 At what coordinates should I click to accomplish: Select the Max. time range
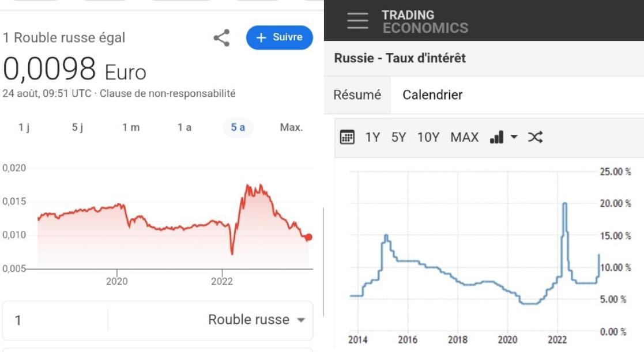click(x=291, y=127)
